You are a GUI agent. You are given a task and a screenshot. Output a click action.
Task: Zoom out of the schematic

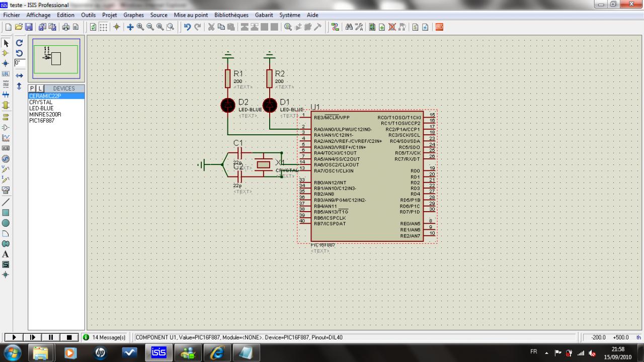pos(150,27)
